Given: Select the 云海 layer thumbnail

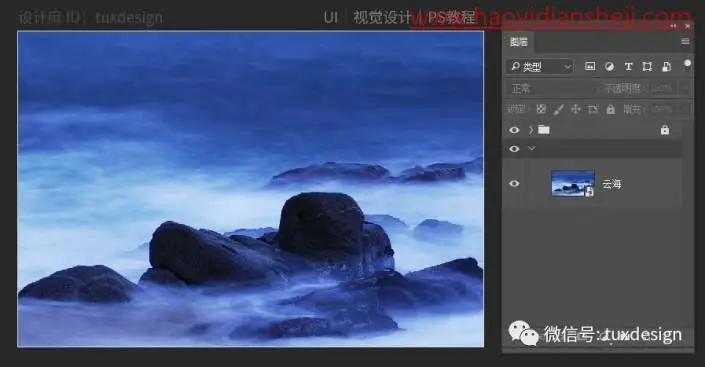Looking at the screenshot, I should 573,183.
